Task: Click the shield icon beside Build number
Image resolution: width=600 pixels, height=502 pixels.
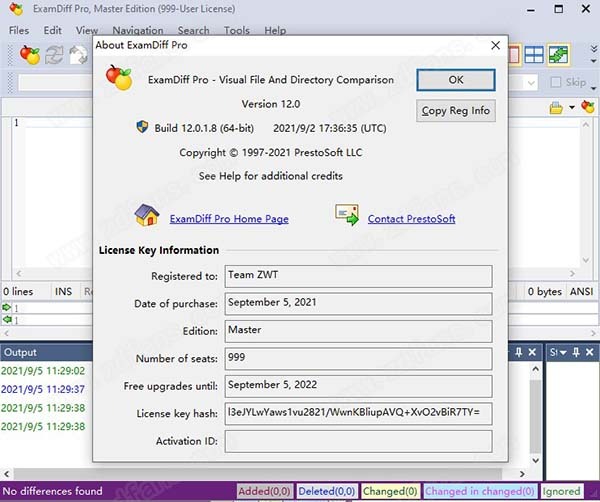Action: [x=142, y=127]
